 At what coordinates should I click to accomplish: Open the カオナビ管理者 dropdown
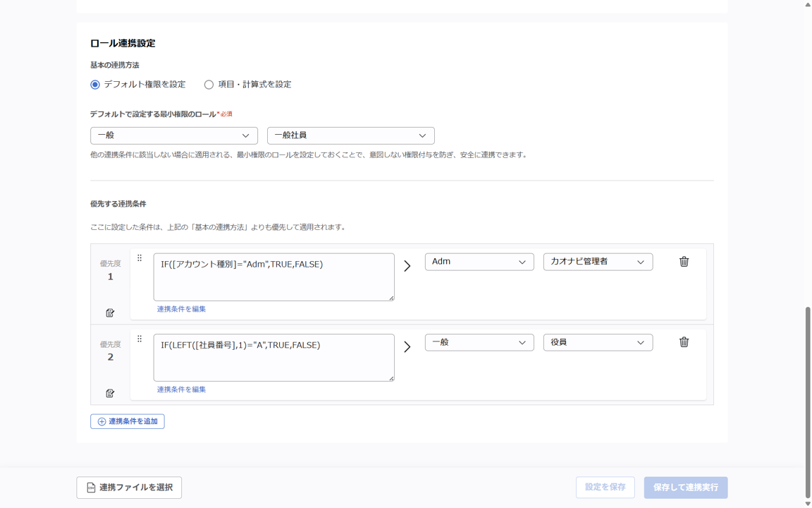coord(598,262)
